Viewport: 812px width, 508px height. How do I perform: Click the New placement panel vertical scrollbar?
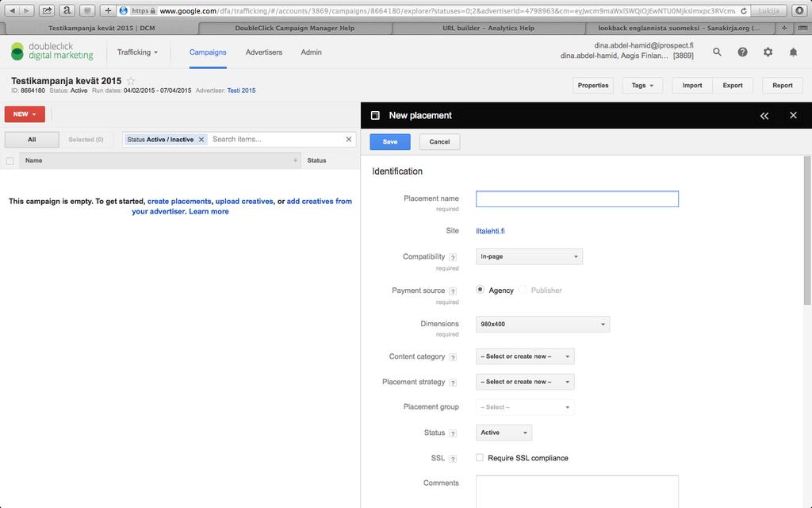pos(807,231)
